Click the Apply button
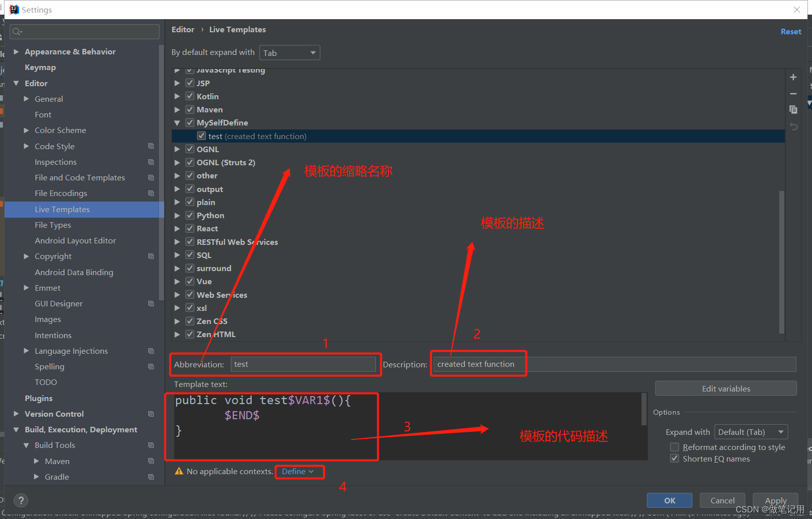 click(776, 500)
